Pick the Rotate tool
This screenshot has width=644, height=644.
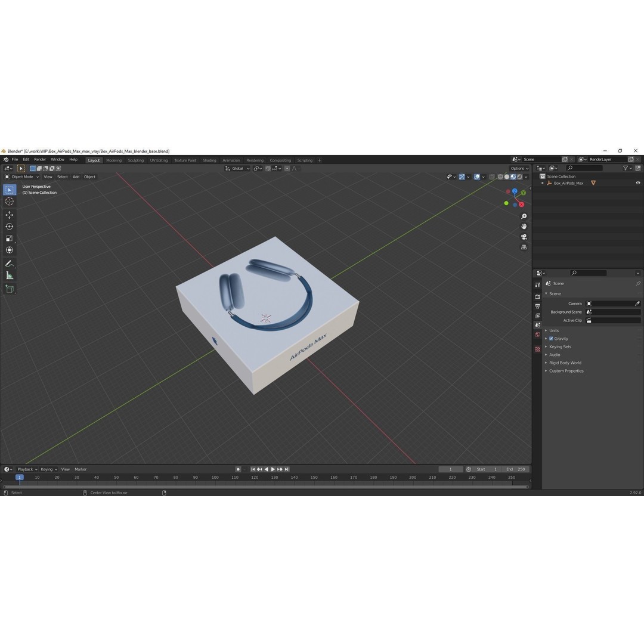point(10,227)
